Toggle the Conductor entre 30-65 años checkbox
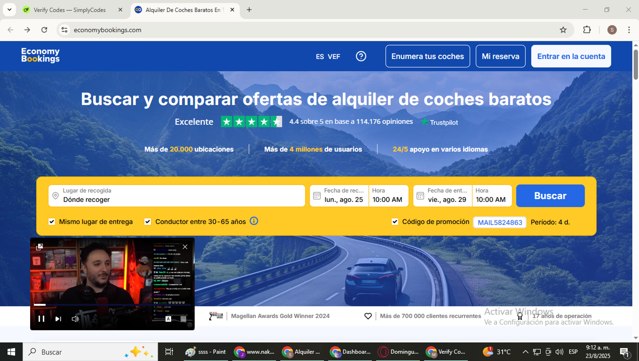 [x=148, y=222]
